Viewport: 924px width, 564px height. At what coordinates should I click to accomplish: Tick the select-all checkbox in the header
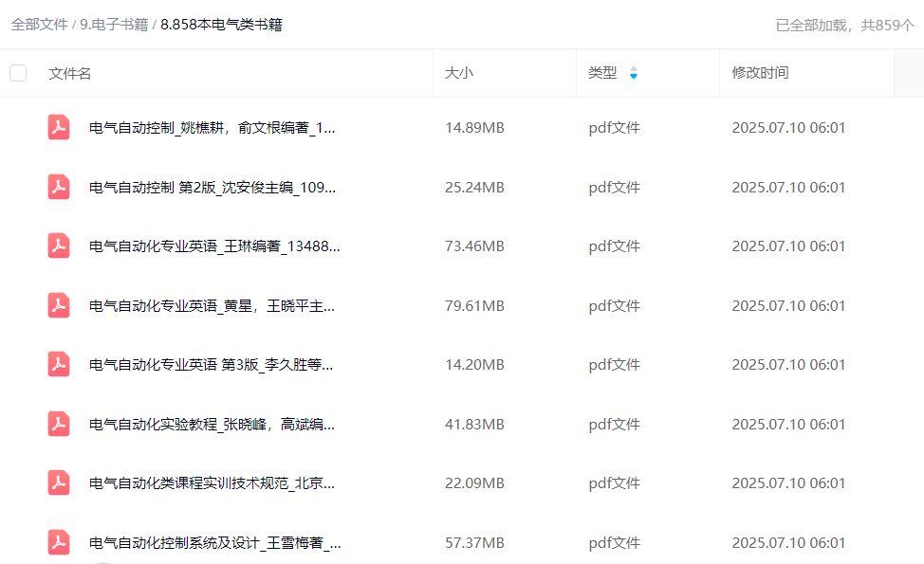point(18,73)
